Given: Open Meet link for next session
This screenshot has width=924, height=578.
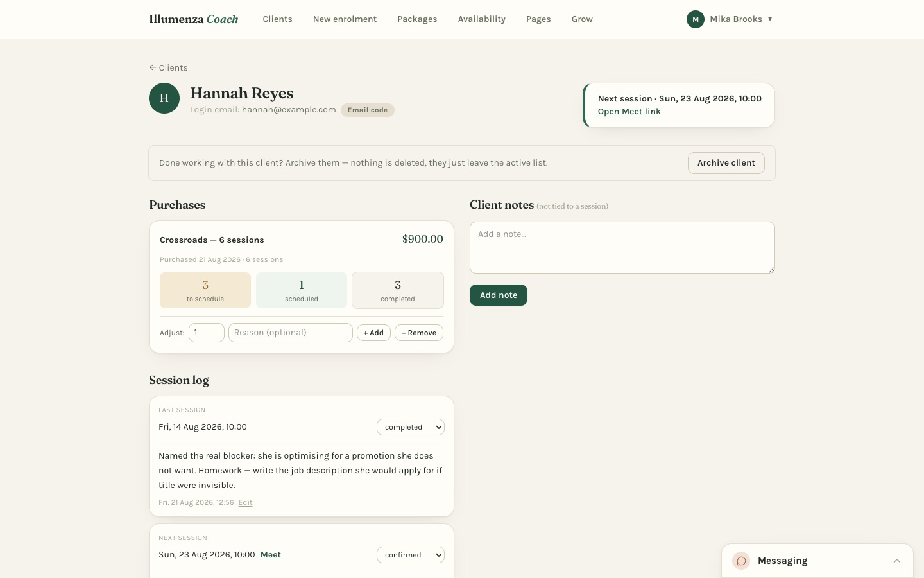Looking at the screenshot, I should coord(629,112).
